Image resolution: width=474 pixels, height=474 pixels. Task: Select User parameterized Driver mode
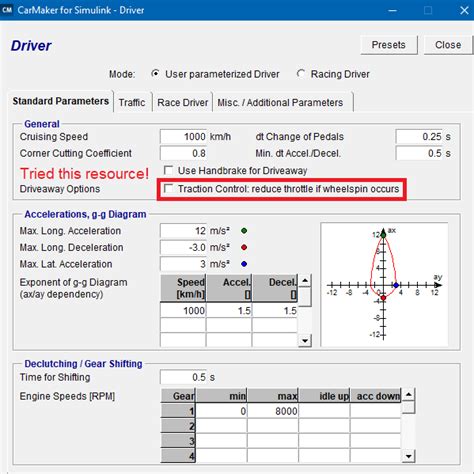pyautogui.click(x=155, y=73)
